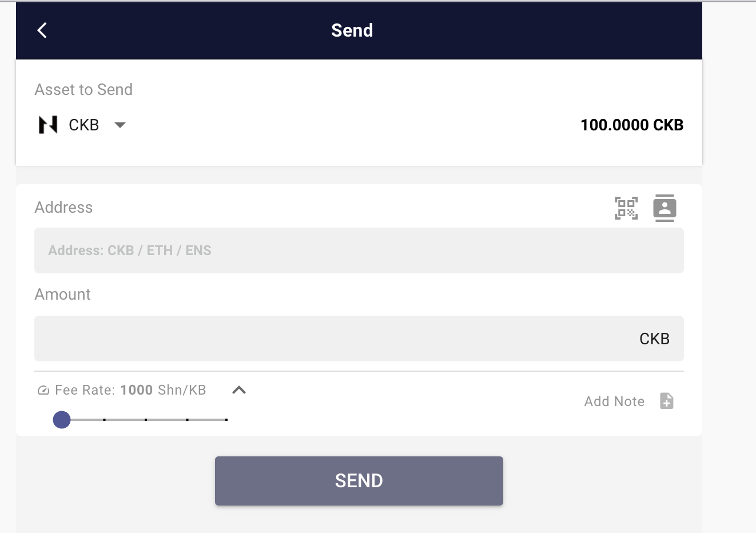Collapse the fee rate slider with chevron
756x533 pixels.
click(239, 390)
